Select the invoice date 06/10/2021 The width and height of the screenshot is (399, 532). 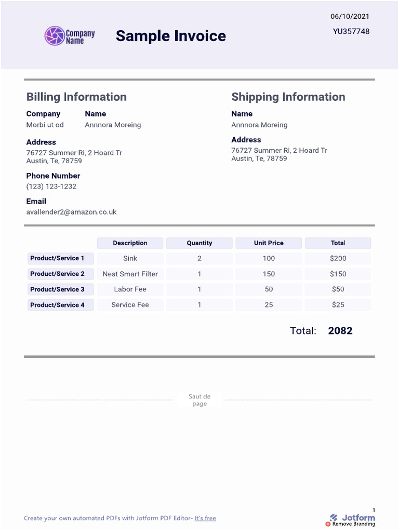[x=350, y=17]
